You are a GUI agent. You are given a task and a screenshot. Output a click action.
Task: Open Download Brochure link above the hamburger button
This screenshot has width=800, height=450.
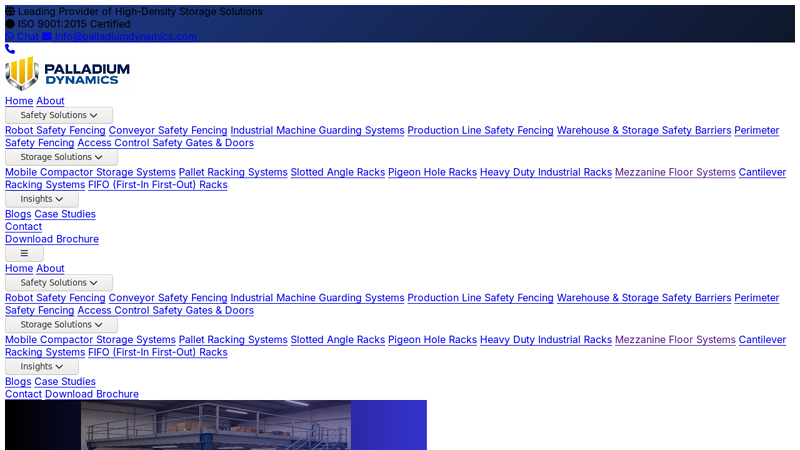point(52,239)
